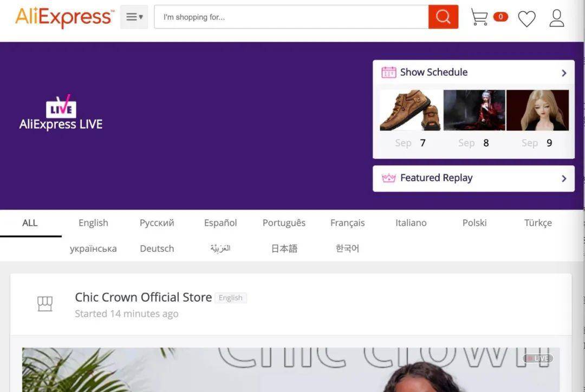This screenshot has height=392, width=585.
Task: Click the English tag beside store name
Action: [x=231, y=298]
